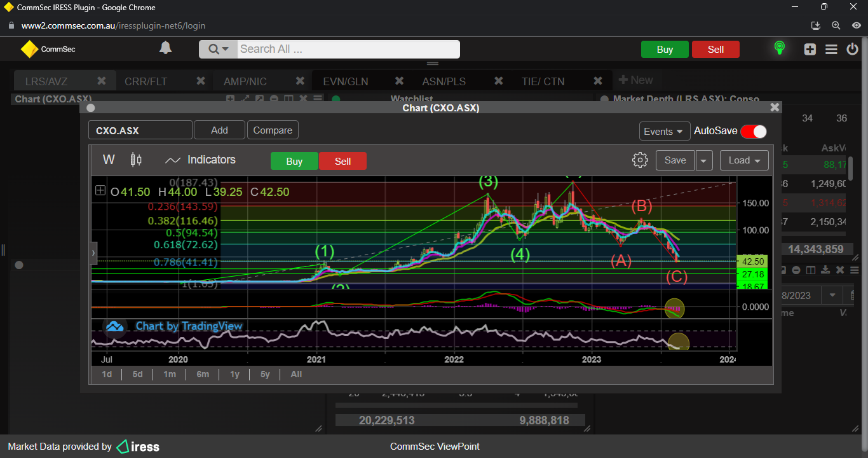Switch to the AMP/NIC tab
Viewport: 868px width, 458px height.
pyautogui.click(x=245, y=81)
